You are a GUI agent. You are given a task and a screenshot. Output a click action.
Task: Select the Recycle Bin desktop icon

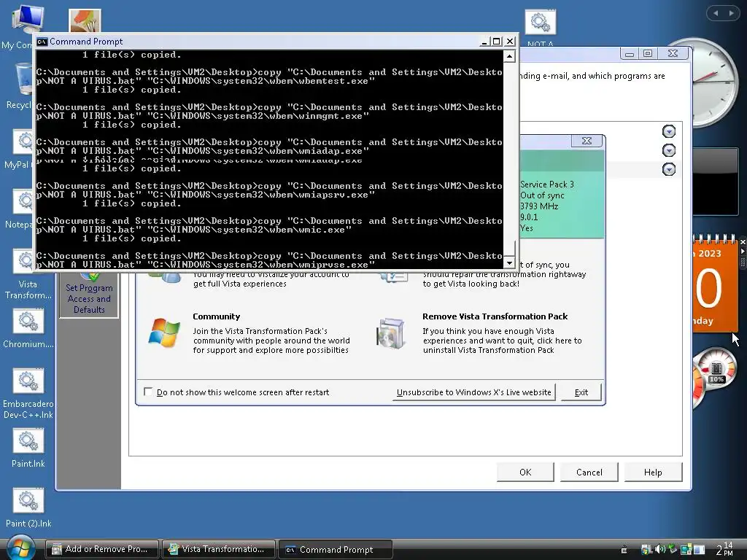pos(23,80)
